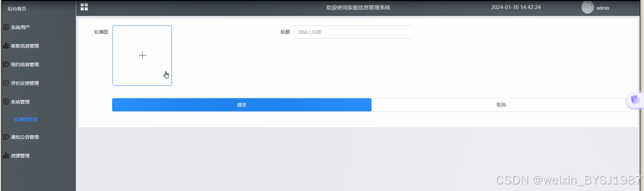Click the 轮播图 upload box
644x191 pixels.
[142, 56]
